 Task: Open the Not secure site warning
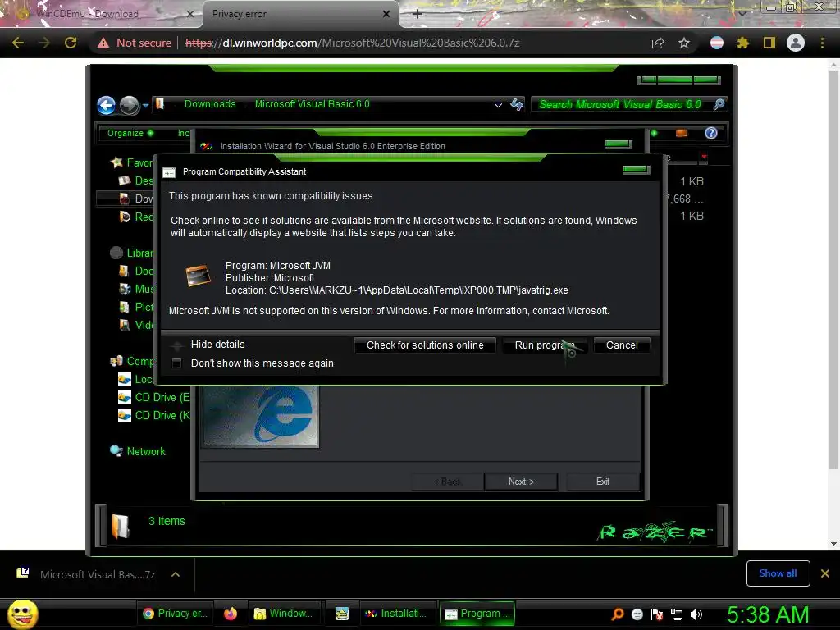135,43
